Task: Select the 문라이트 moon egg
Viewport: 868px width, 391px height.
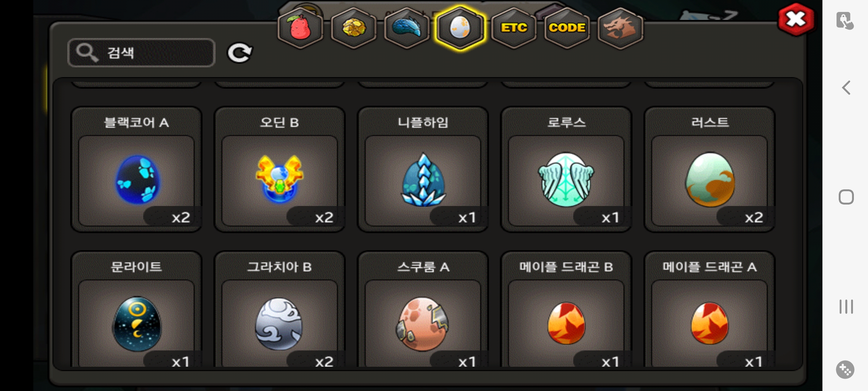Action: (136, 310)
